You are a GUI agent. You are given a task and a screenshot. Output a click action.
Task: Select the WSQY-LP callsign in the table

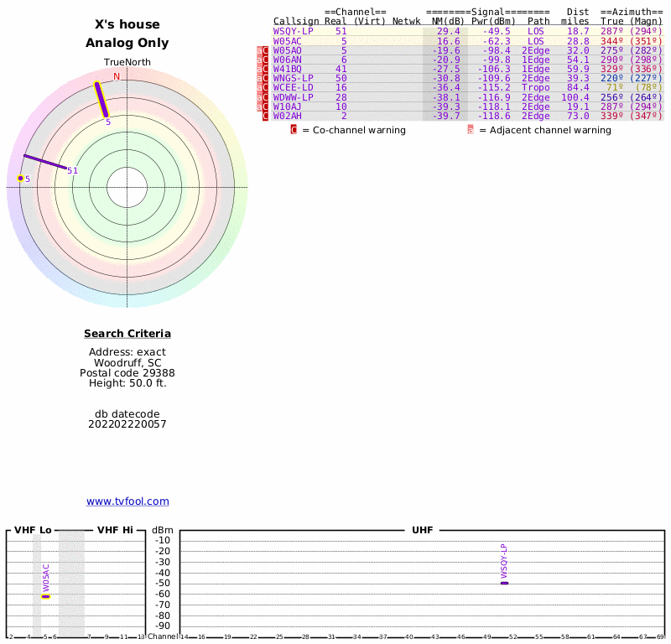[293, 31]
